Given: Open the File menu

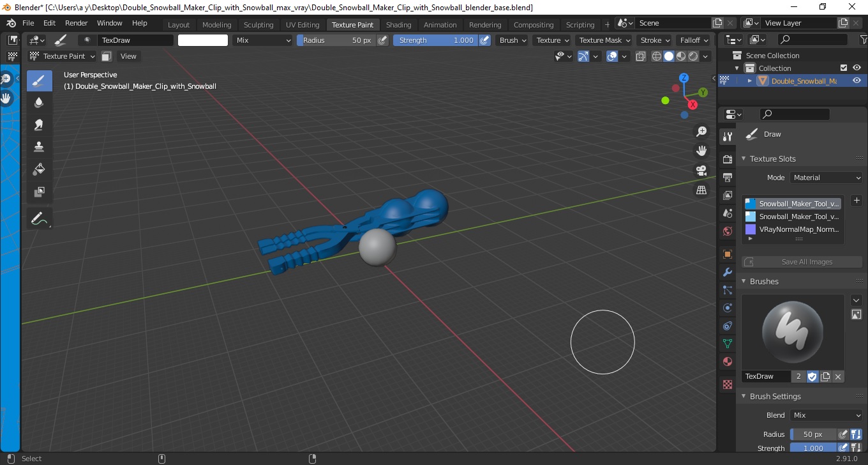Looking at the screenshot, I should tap(28, 23).
